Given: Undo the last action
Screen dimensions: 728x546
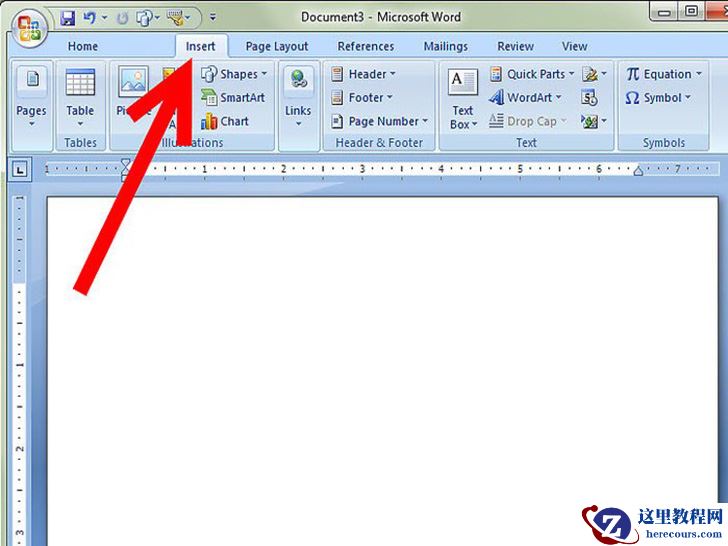Looking at the screenshot, I should click(89, 18).
